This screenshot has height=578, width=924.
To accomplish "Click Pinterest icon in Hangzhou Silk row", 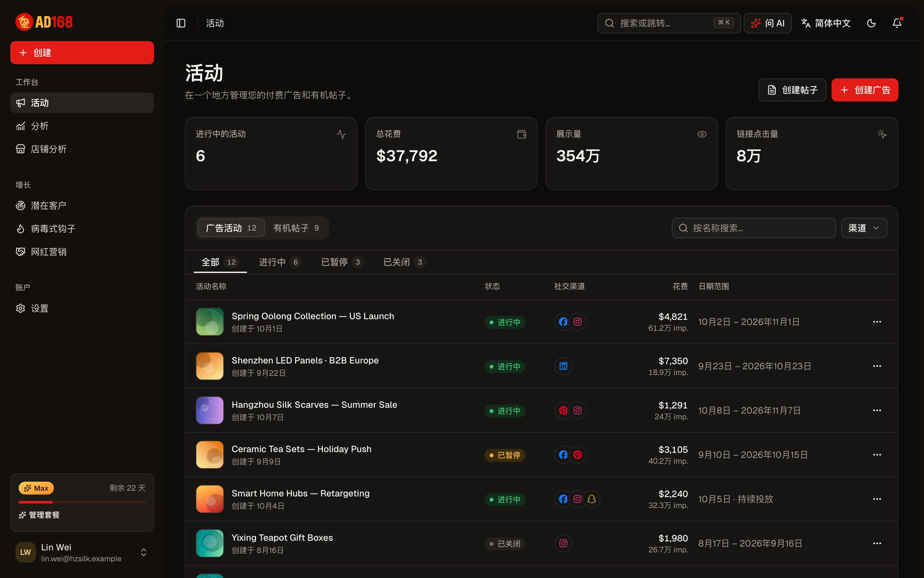I will pos(563,411).
